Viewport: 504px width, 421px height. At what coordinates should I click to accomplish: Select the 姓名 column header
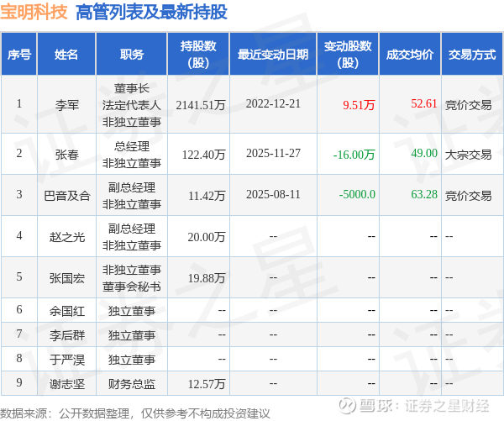tap(66, 54)
